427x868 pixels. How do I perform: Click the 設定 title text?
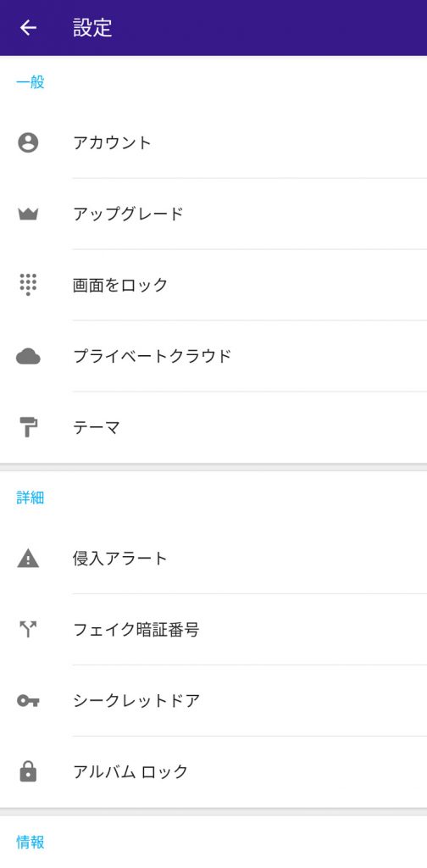(x=93, y=28)
